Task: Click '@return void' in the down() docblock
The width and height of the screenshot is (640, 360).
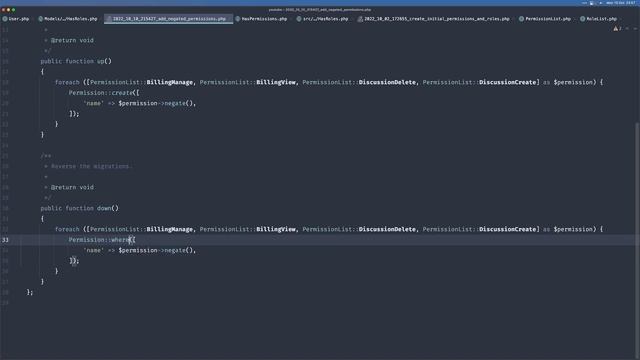Action: coord(72,187)
